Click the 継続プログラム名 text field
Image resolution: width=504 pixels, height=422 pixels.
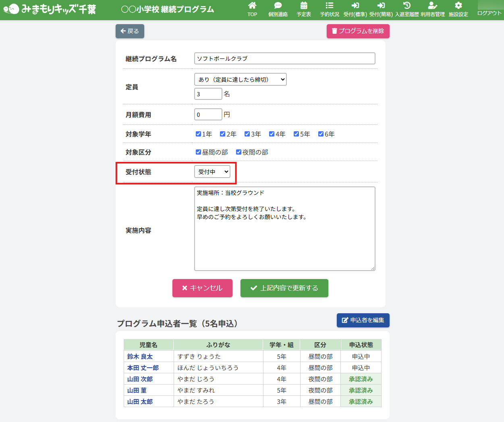284,58
